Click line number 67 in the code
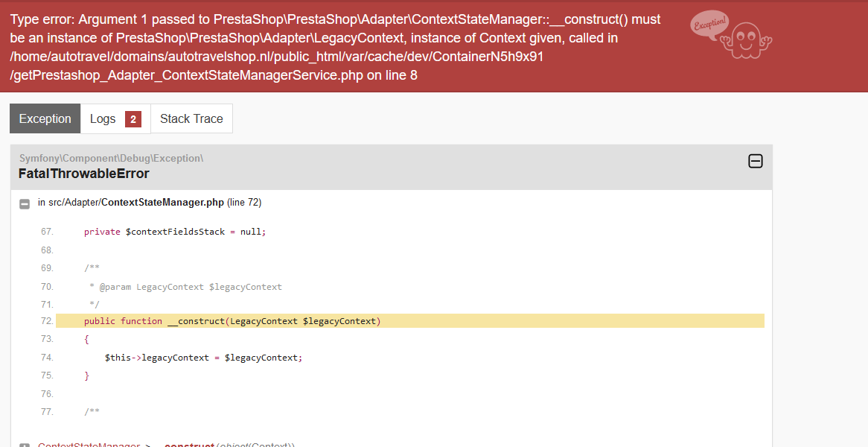This screenshot has height=447, width=868. (x=47, y=232)
